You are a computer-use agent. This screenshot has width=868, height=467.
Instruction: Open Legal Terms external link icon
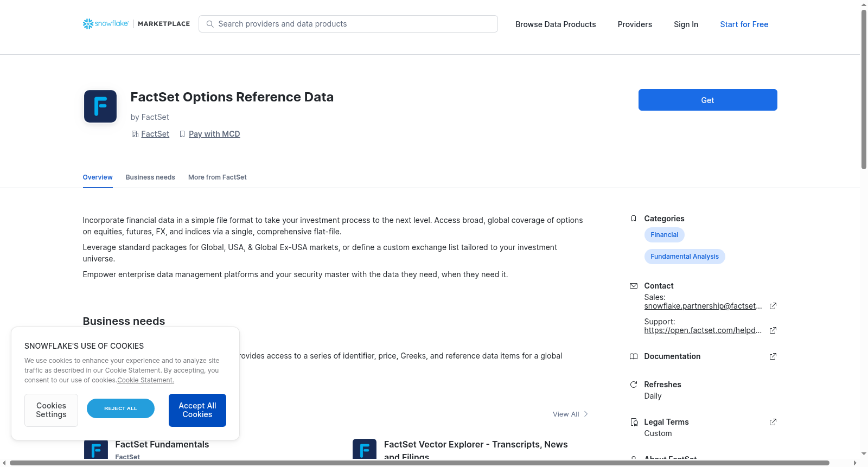pos(773,422)
